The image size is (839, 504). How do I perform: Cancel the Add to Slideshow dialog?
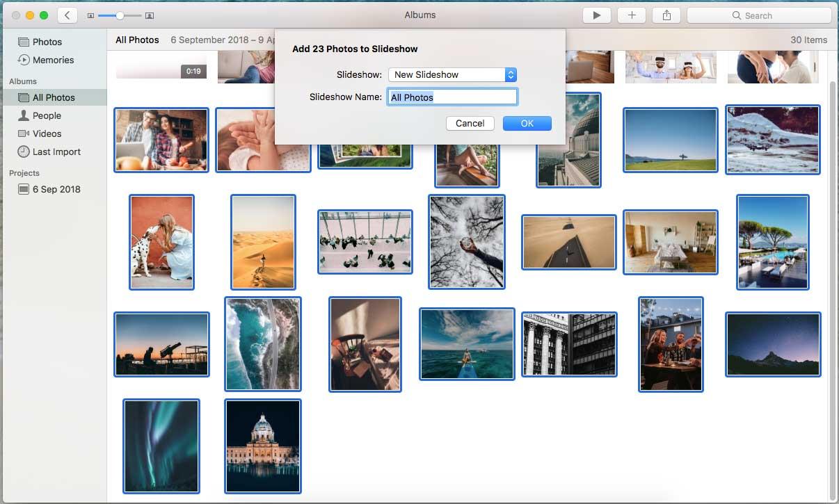[470, 123]
